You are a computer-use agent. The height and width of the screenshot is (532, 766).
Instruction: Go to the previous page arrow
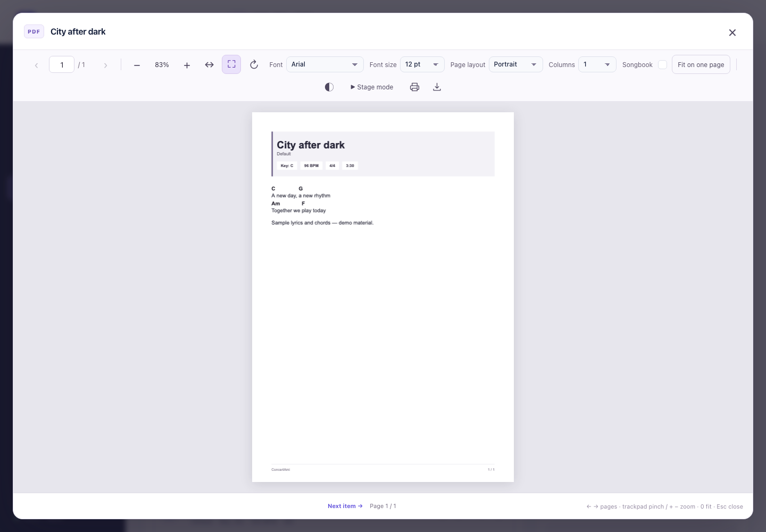pyautogui.click(x=36, y=65)
